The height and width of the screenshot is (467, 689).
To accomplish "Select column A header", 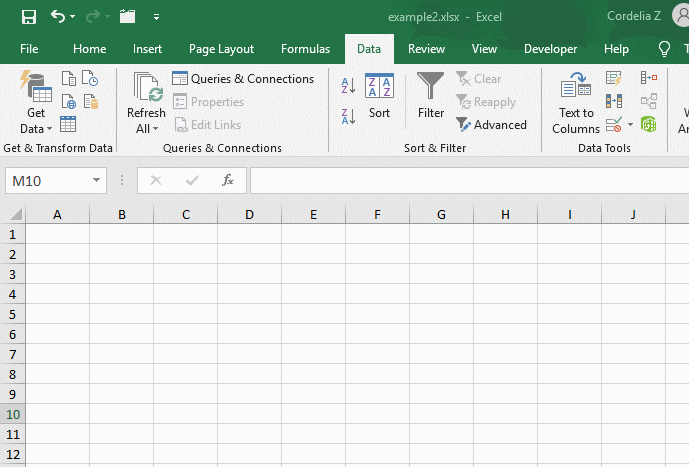I will tap(58, 214).
